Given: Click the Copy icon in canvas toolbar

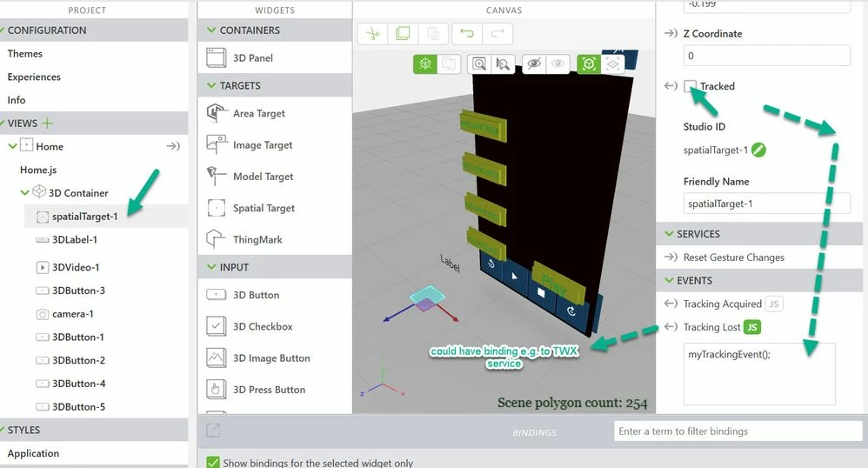Looking at the screenshot, I should tap(403, 34).
